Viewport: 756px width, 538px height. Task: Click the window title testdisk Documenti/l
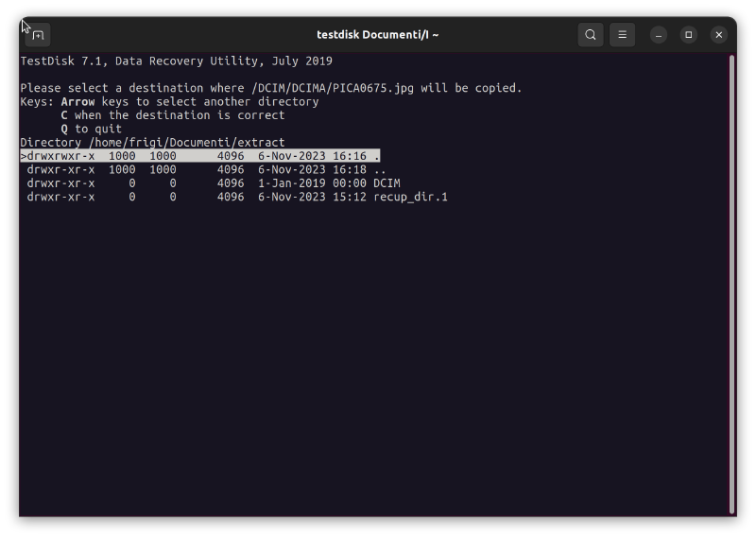coord(378,35)
